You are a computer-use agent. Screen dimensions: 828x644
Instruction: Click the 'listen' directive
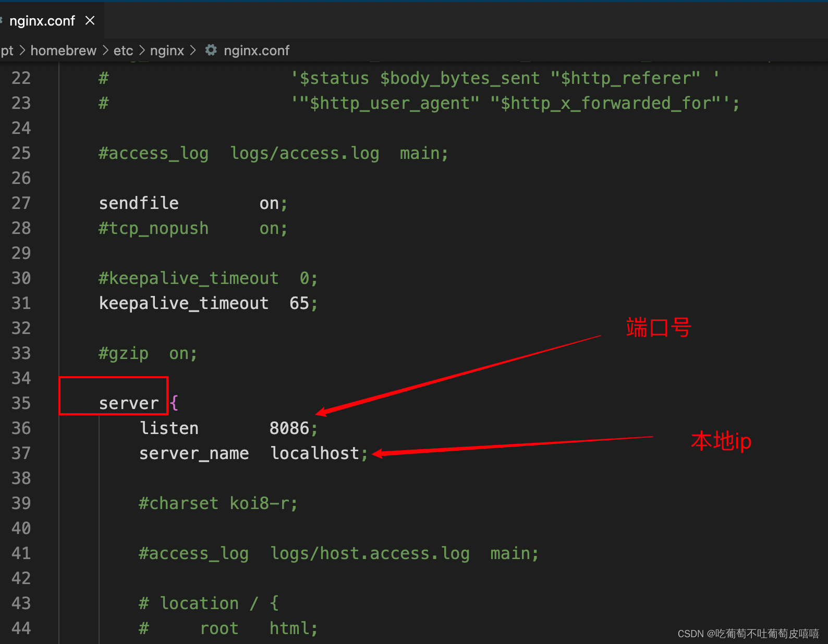(x=169, y=428)
